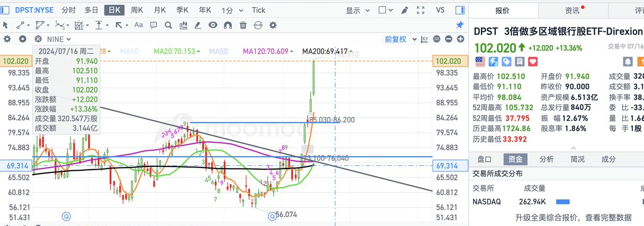Select the 日K daily candlestick tab

point(114,10)
